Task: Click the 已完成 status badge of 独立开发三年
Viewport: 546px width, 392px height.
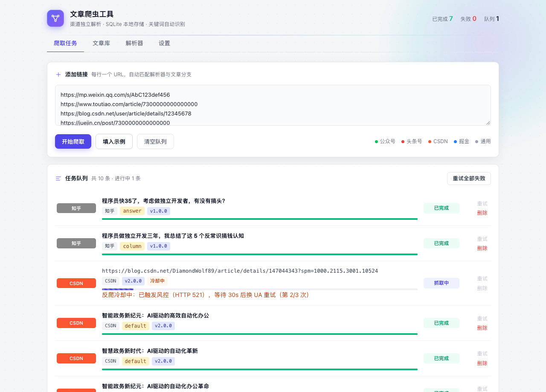Action: 441,243
